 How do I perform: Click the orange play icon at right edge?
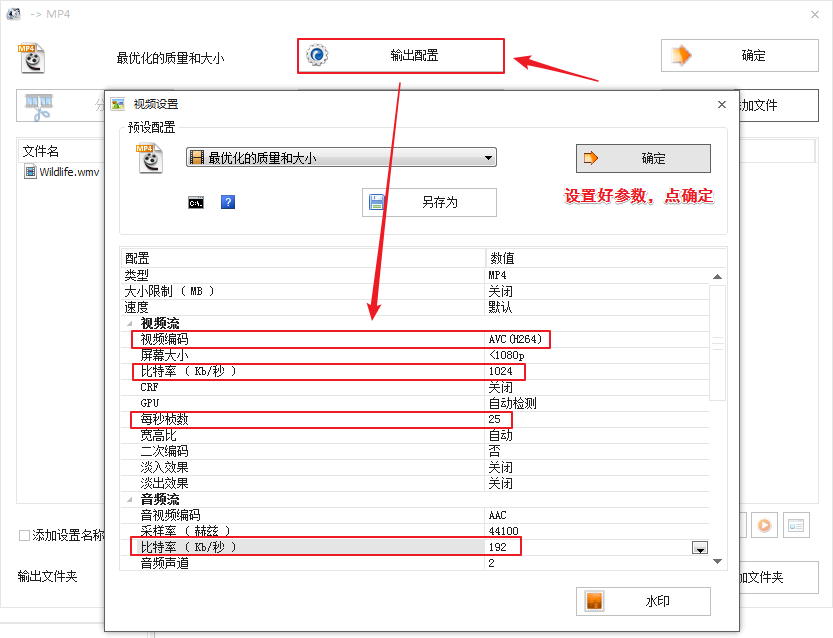pos(764,524)
